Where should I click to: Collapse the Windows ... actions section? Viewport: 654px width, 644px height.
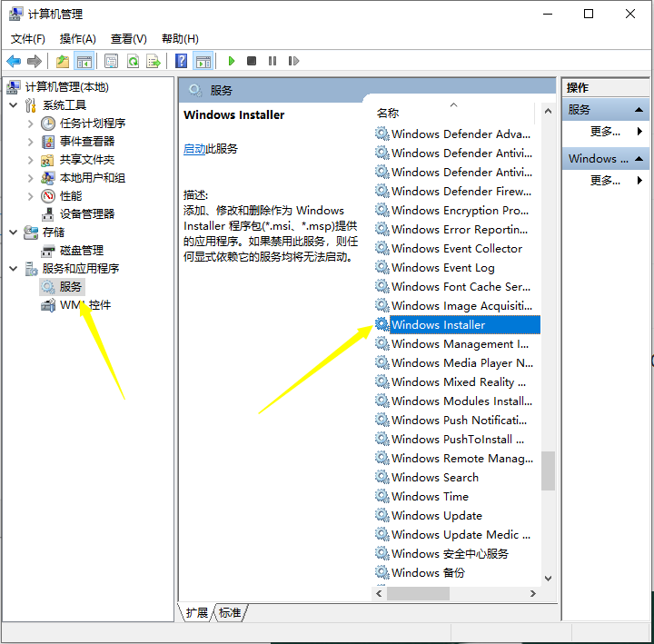pyautogui.click(x=639, y=159)
